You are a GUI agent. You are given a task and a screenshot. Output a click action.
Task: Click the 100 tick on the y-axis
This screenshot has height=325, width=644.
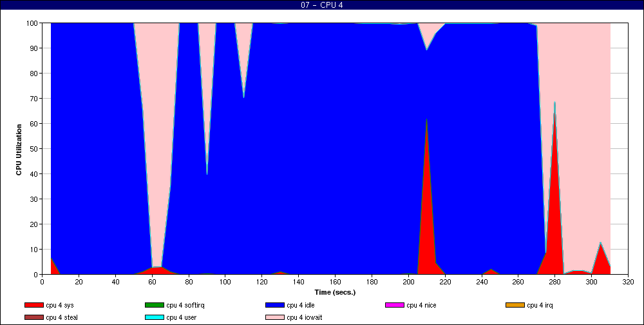tap(33, 23)
